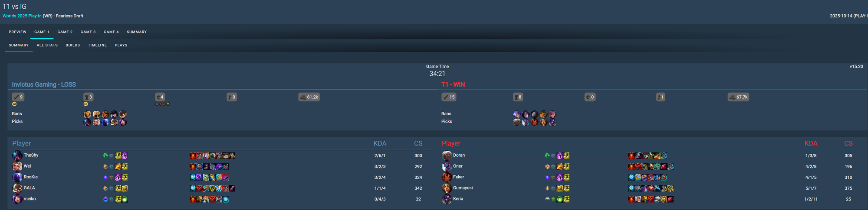Open the Timeline sub-tab

coord(97,45)
